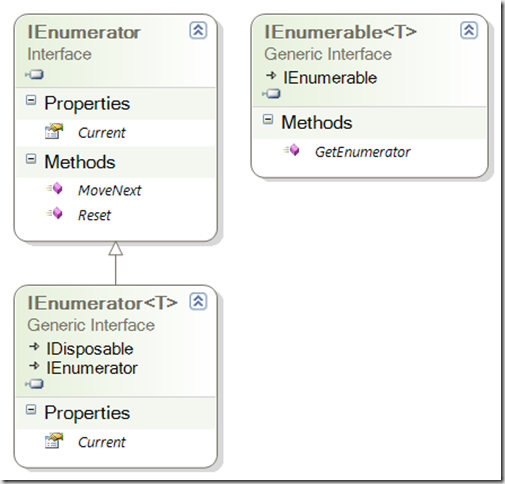This screenshot has height=484, width=505.
Task: Click the lollipop icon in IEnumerator<T> header
Action: coord(34,384)
